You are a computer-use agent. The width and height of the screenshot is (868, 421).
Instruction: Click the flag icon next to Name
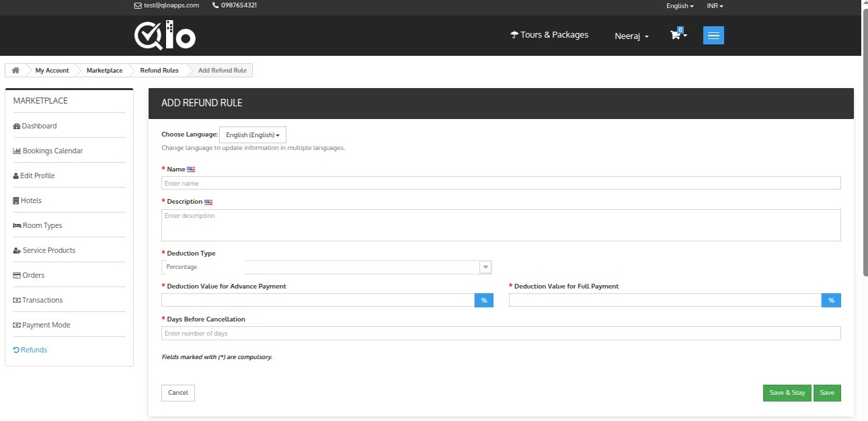click(x=191, y=169)
